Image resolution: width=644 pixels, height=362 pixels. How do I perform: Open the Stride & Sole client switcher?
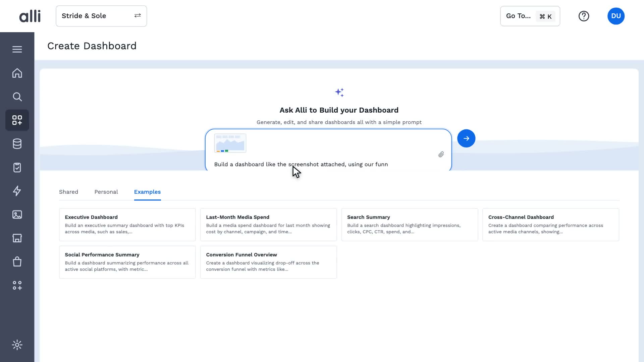[x=101, y=16]
